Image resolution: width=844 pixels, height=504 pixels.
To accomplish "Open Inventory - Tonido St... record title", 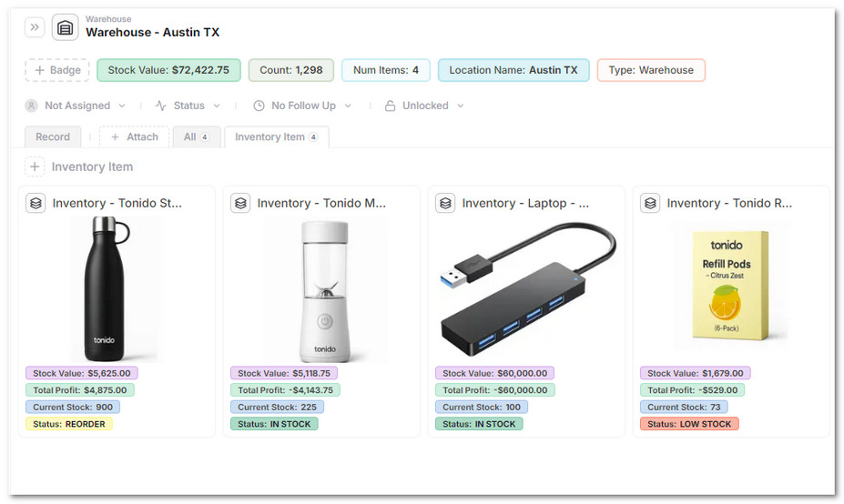I will (x=117, y=203).
